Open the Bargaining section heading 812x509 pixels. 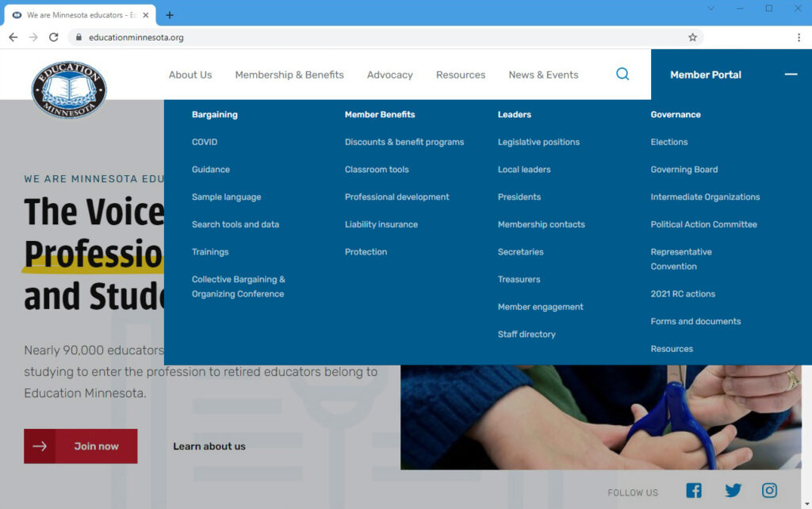(x=215, y=114)
